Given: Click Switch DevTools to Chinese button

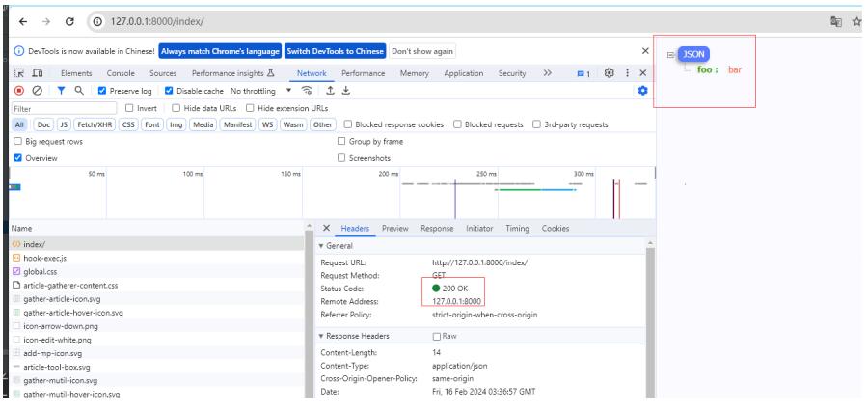Looking at the screenshot, I should coord(336,50).
